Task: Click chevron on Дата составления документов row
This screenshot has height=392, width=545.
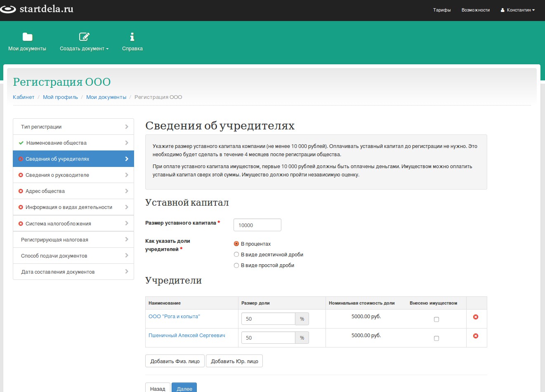Action: tap(127, 271)
